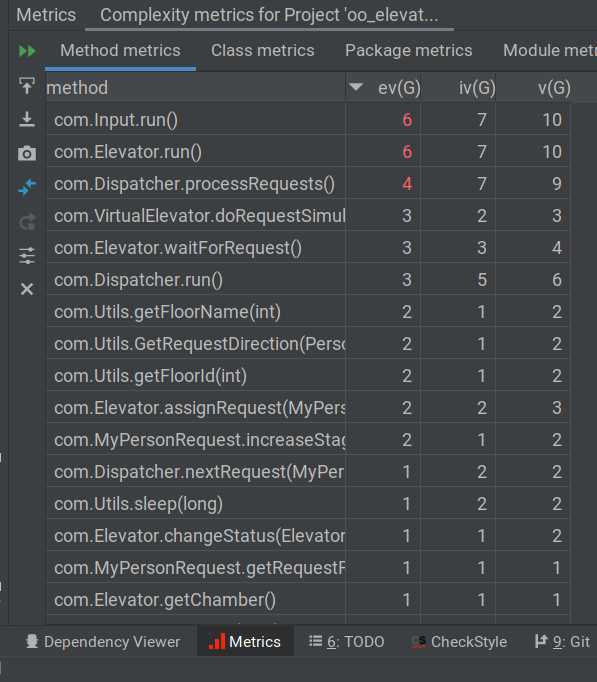This screenshot has height=682, width=597.
Task: Sort by the v(G) column header
Action: 554,88
